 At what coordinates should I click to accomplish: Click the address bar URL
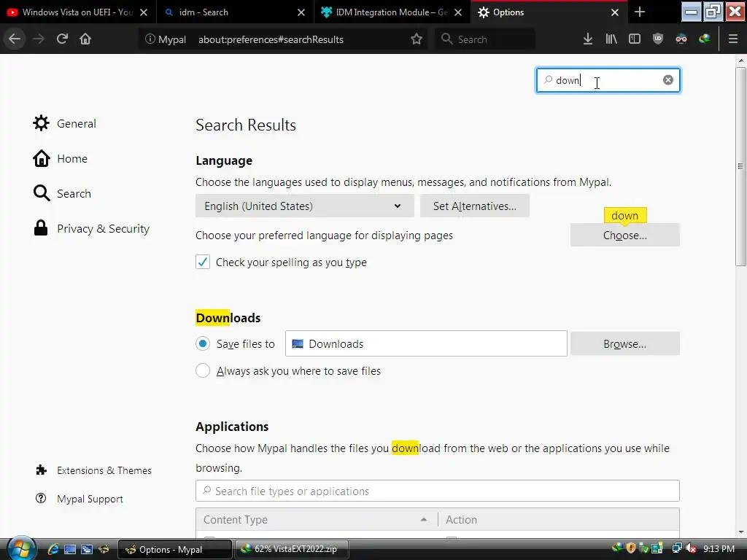[271, 39]
